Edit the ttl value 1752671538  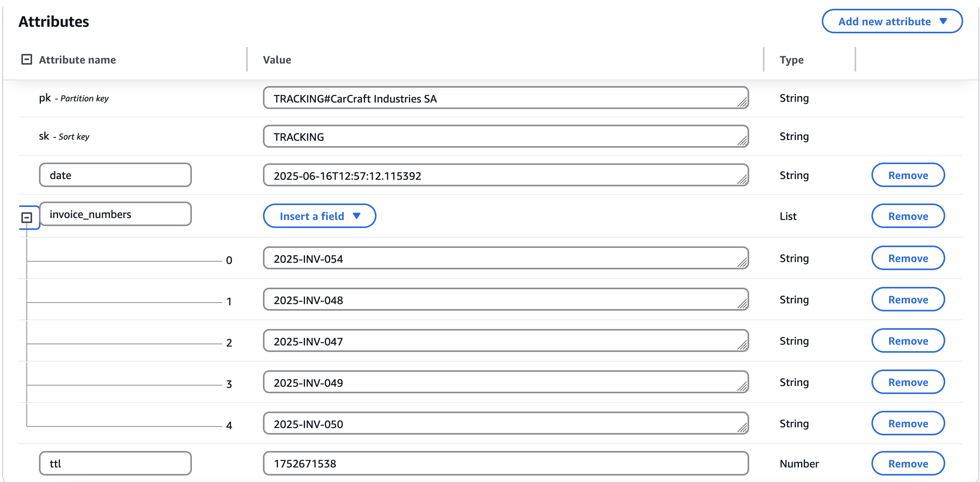click(505, 464)
